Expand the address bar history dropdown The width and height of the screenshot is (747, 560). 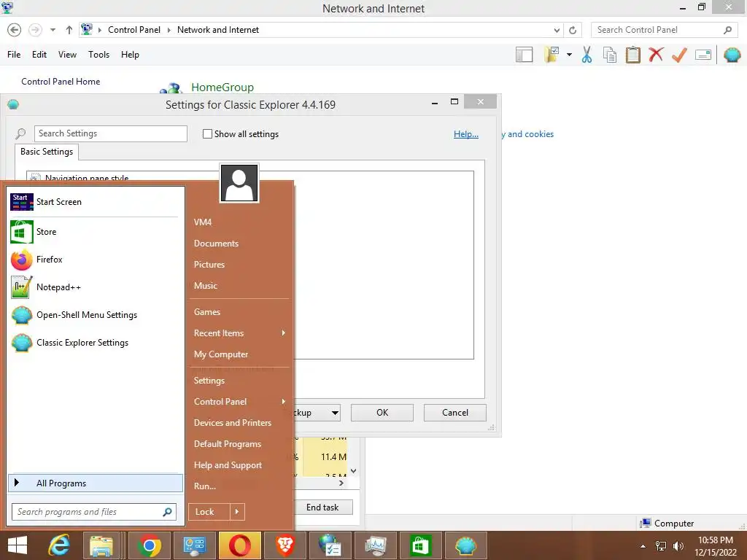tap(557, 30)
